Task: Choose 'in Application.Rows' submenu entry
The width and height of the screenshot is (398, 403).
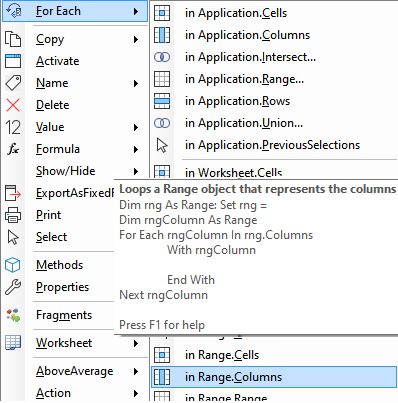Action: coord(274,101)
